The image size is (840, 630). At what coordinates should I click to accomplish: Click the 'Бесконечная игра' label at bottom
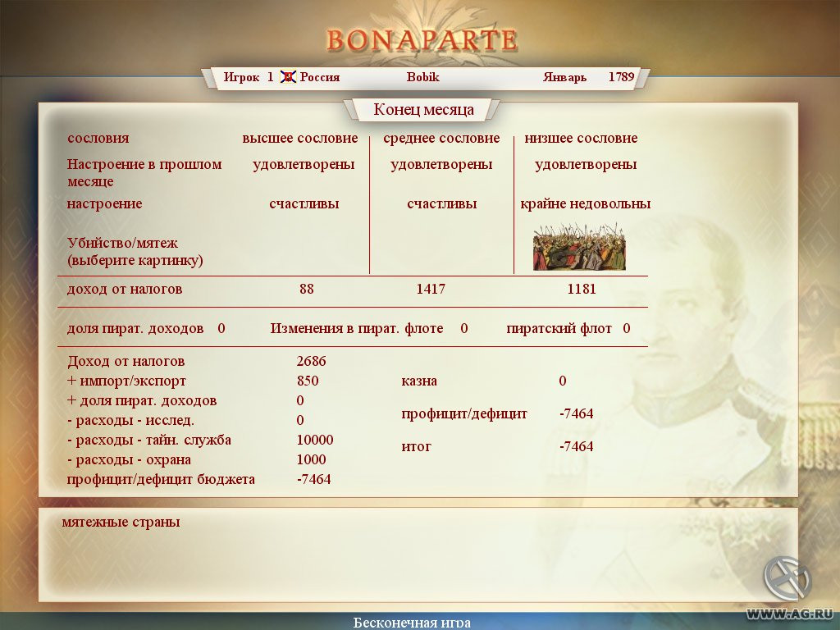click(x=412, y=623)
